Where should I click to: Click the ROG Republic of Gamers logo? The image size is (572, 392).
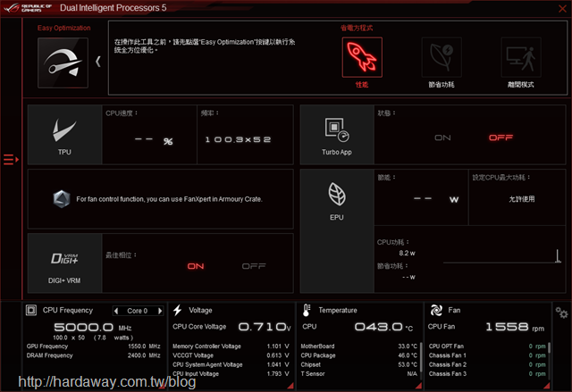(28, 8)
